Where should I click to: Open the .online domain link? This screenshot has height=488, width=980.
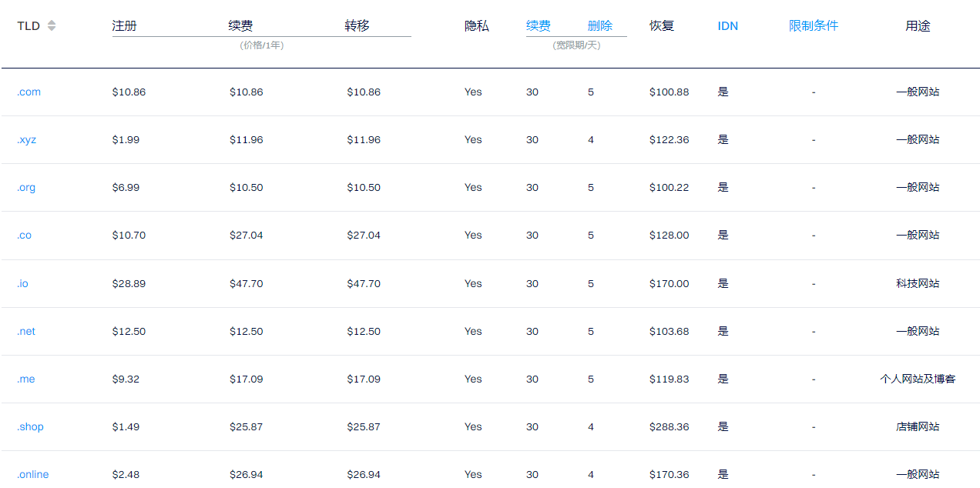coord(32,474)
